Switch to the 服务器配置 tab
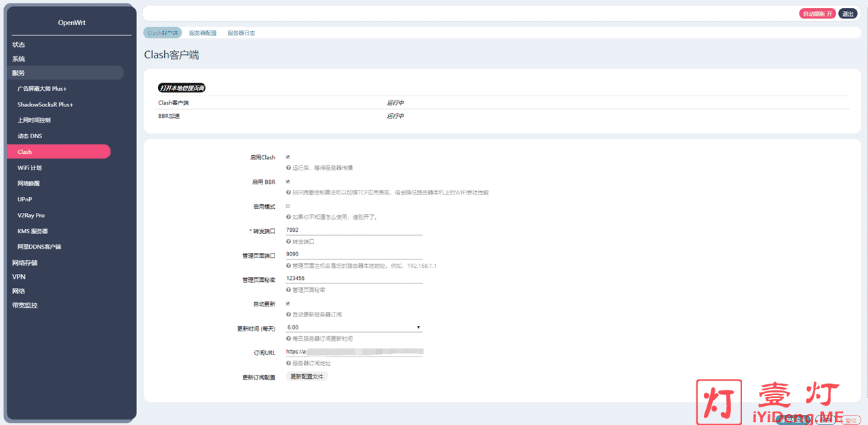868x425 pixels. point(203,33)
